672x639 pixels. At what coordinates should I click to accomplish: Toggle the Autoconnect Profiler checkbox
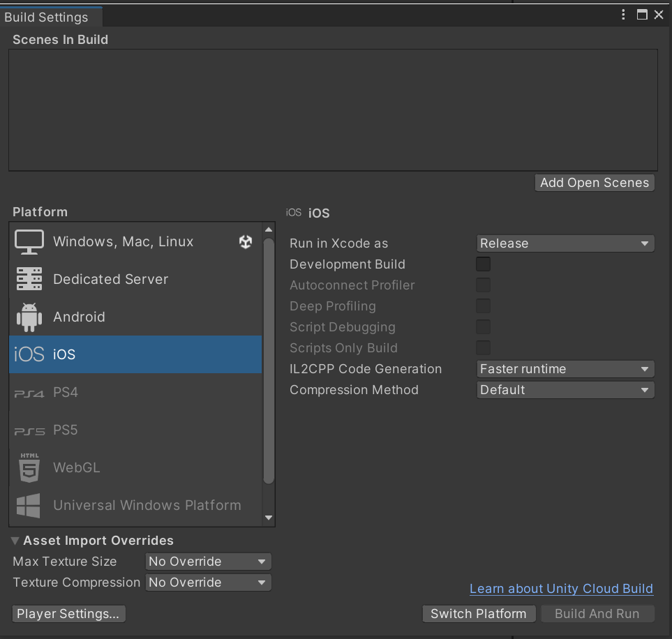click(483, 285)
